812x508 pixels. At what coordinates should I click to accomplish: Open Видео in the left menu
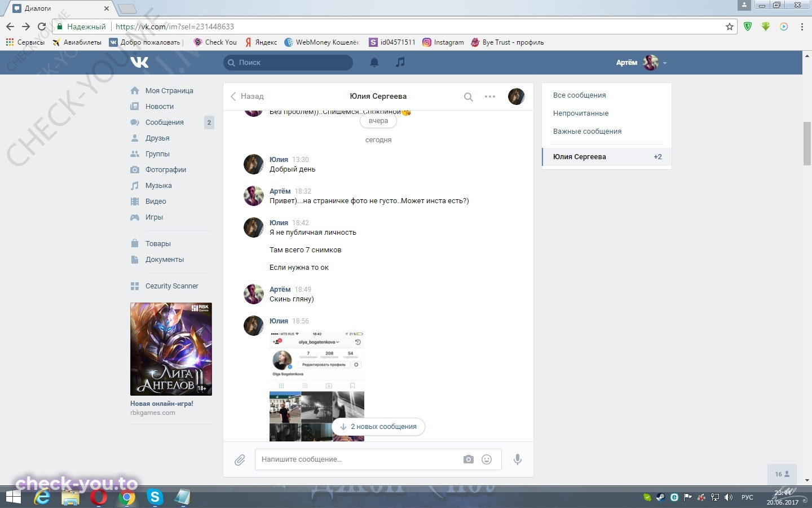[x=156, y=202]
